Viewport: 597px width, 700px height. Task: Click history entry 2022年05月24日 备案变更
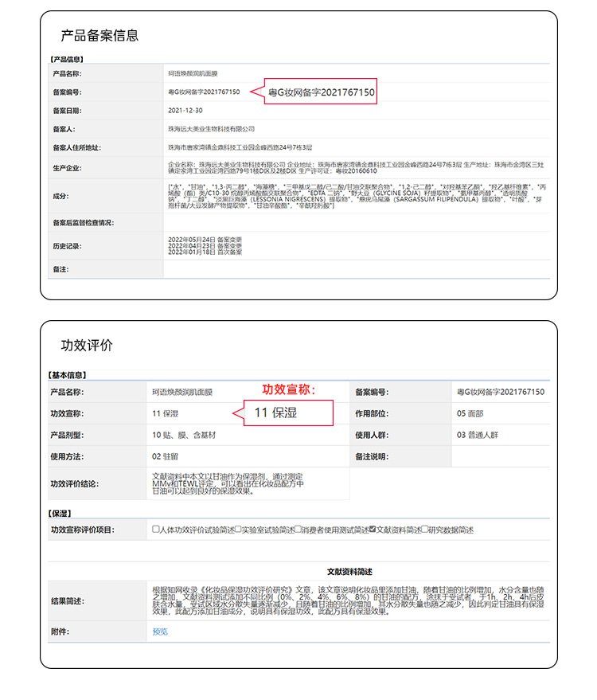(x=205, y=240)
